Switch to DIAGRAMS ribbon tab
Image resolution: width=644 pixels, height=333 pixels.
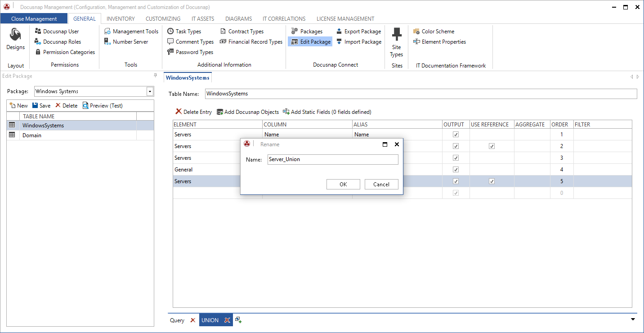click(238, 19)
